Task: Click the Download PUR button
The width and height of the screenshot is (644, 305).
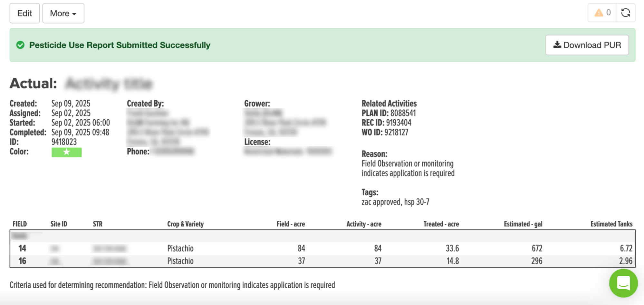Action: pyautogui.click(x=587, y=45)
